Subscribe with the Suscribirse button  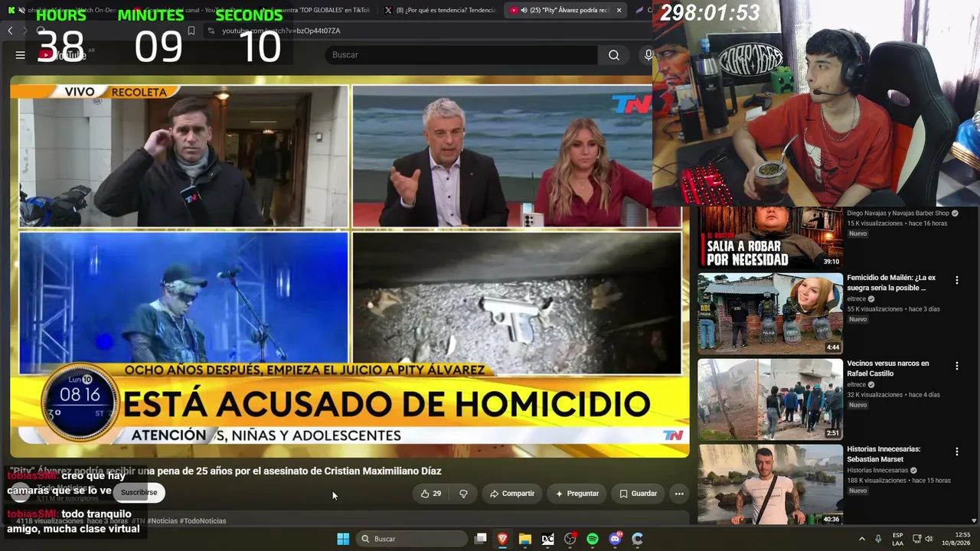[x=139, y=493]
